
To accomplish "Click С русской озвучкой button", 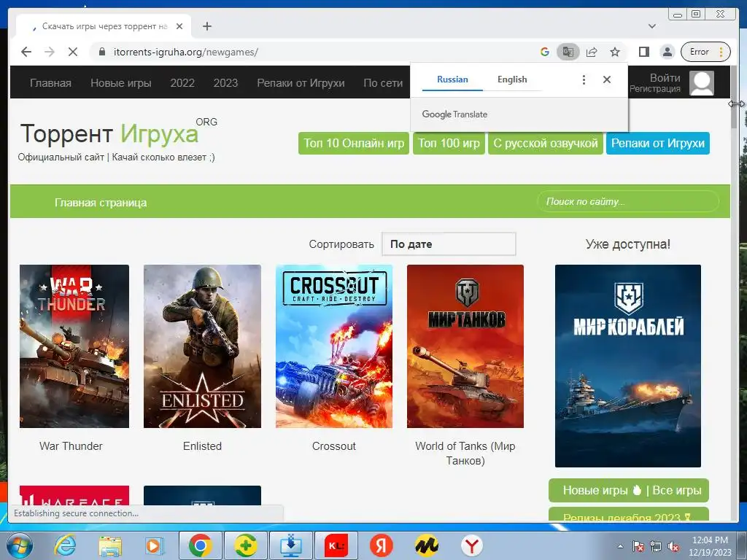I will coord(546,144).
